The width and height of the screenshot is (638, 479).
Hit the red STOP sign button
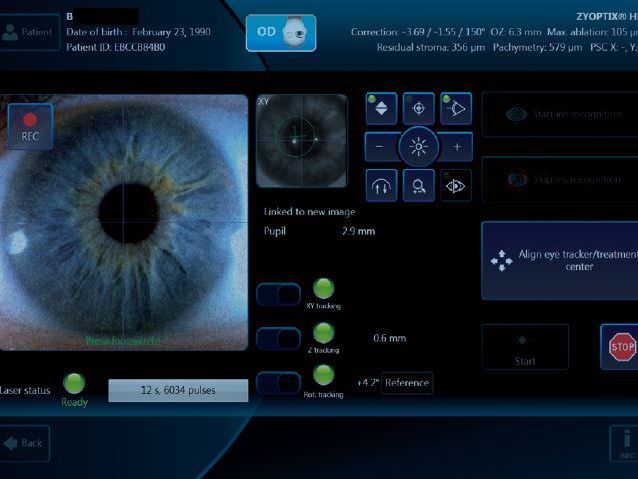(620, 347)
